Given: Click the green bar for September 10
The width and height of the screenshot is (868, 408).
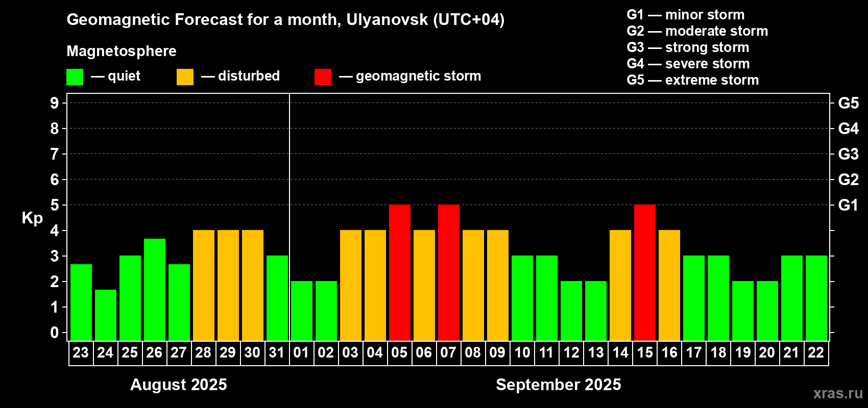Looking at the screenshot, I should click(x=522, y=298).
